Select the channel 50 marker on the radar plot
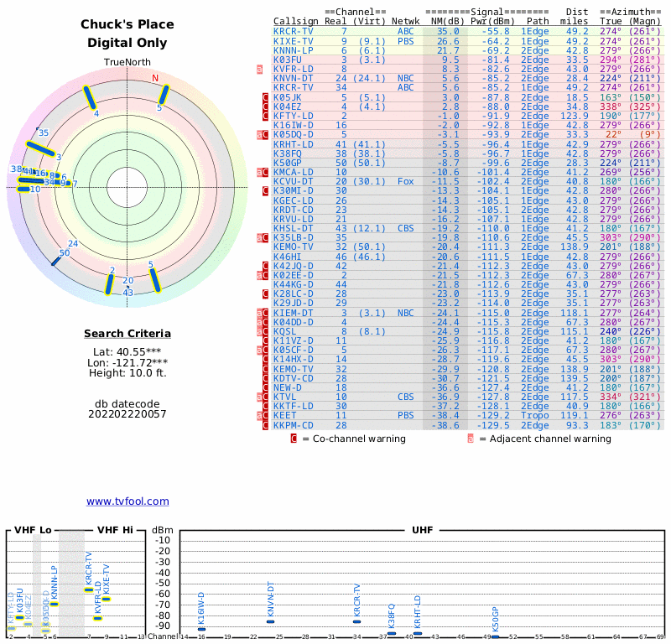 (56, 262)
